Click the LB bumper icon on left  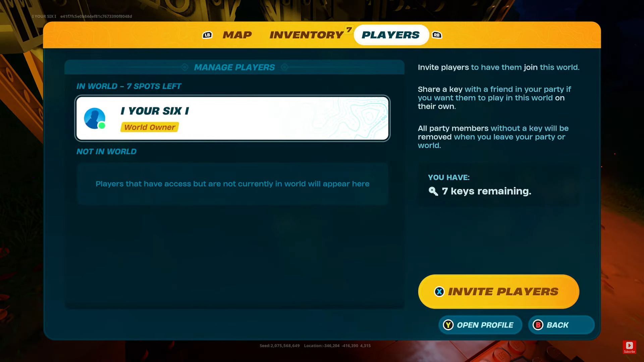tap(207, 35)
